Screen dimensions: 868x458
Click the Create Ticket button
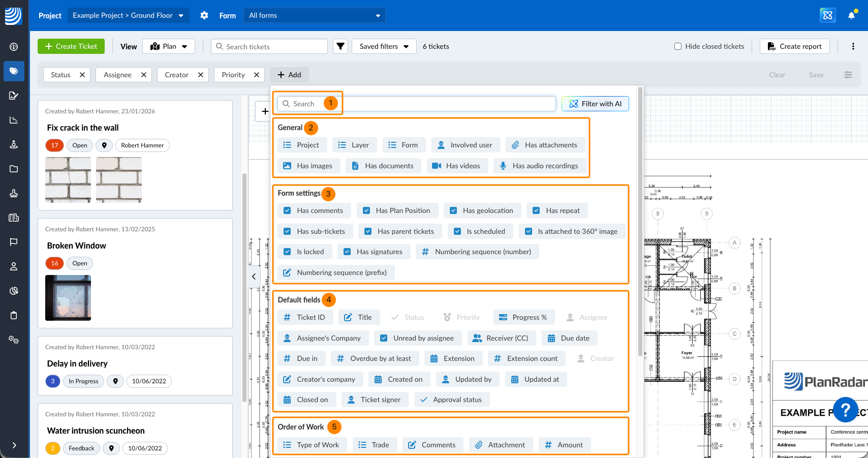pyautogui.click(x=71, y=46)
